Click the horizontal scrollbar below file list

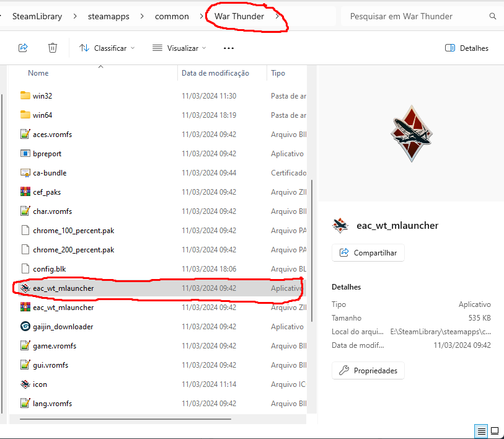coord(125,419)
